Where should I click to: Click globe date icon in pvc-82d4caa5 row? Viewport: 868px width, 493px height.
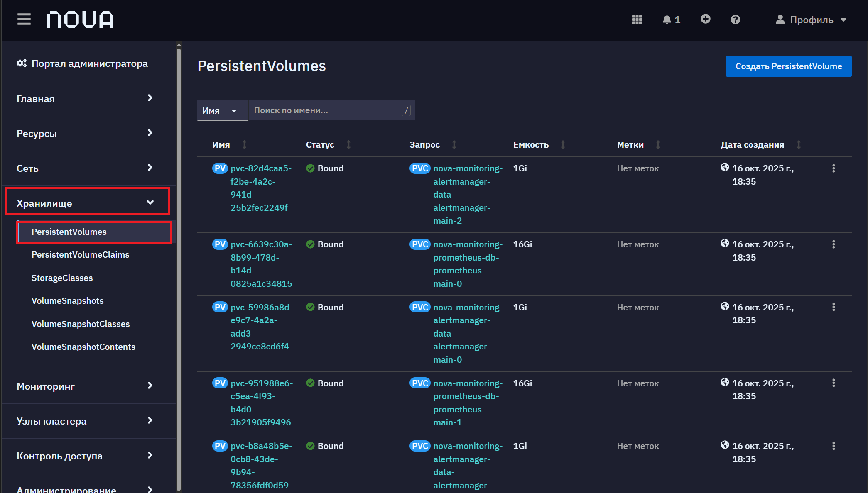tap(725, 167)
